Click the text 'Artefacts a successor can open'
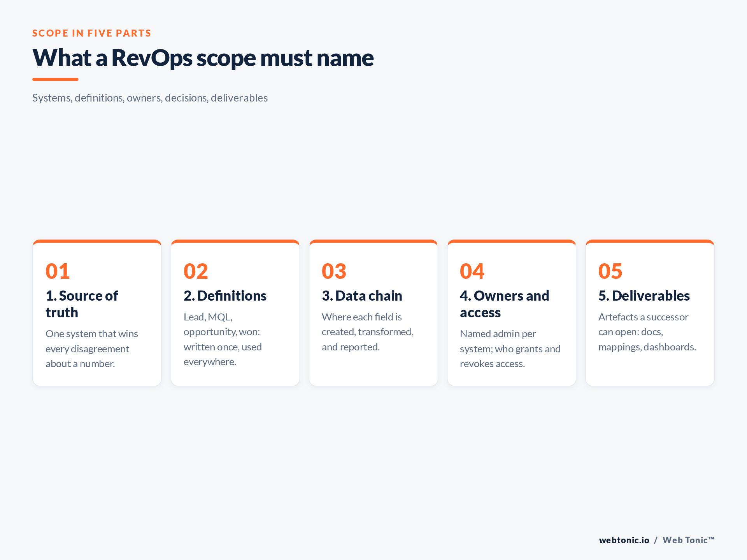Image resolution: width=747 pixels, height=560 pixels. (x=643, y=324)
